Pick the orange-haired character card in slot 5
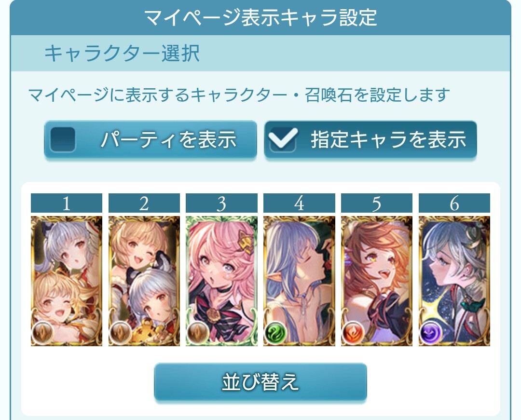 click(377, 281)
